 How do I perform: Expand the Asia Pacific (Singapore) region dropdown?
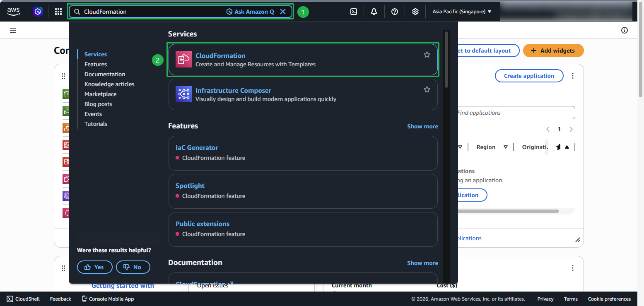click(x=462, y=12)
